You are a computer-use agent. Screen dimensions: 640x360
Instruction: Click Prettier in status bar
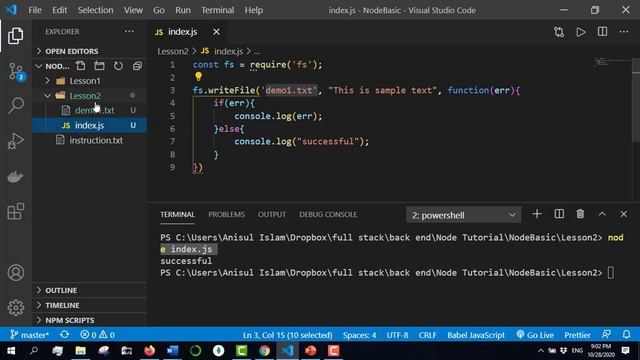click(577, 335)
